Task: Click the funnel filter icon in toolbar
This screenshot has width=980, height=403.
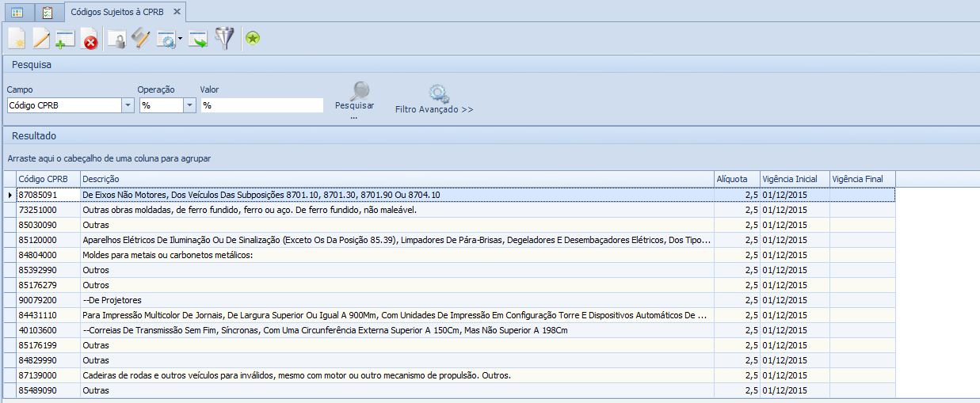Action: click(x=225, y=38)
